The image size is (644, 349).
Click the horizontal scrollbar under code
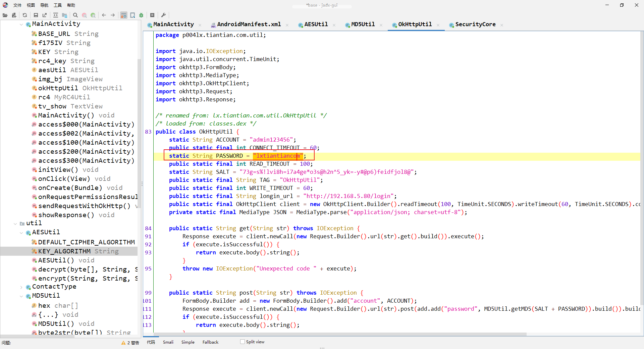(335, 334)
